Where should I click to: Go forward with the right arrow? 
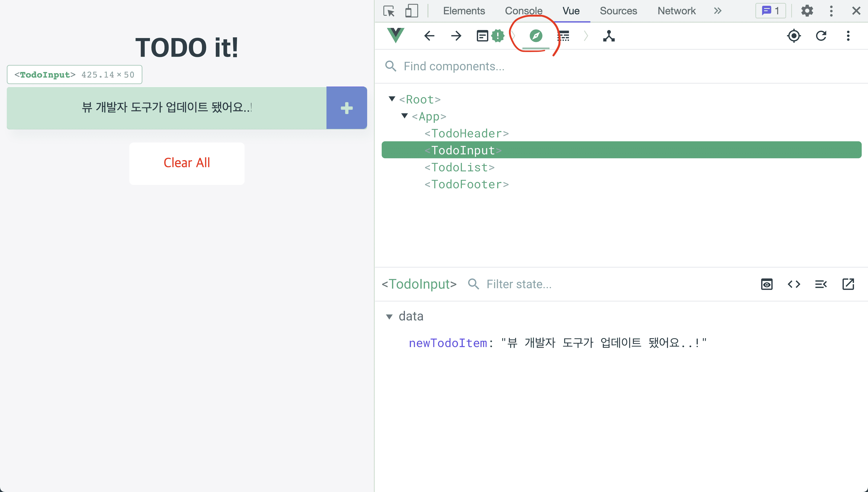(456, 35)
